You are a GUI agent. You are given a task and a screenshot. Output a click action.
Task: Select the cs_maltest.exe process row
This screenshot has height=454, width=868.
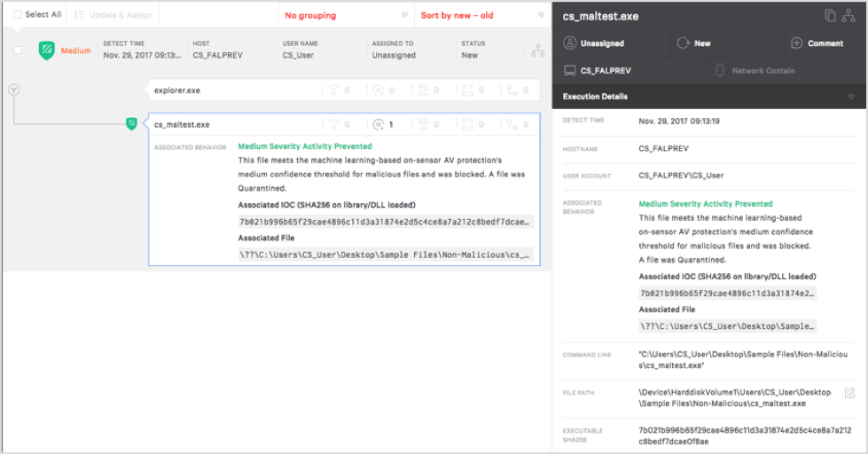(x=344, y=124)
